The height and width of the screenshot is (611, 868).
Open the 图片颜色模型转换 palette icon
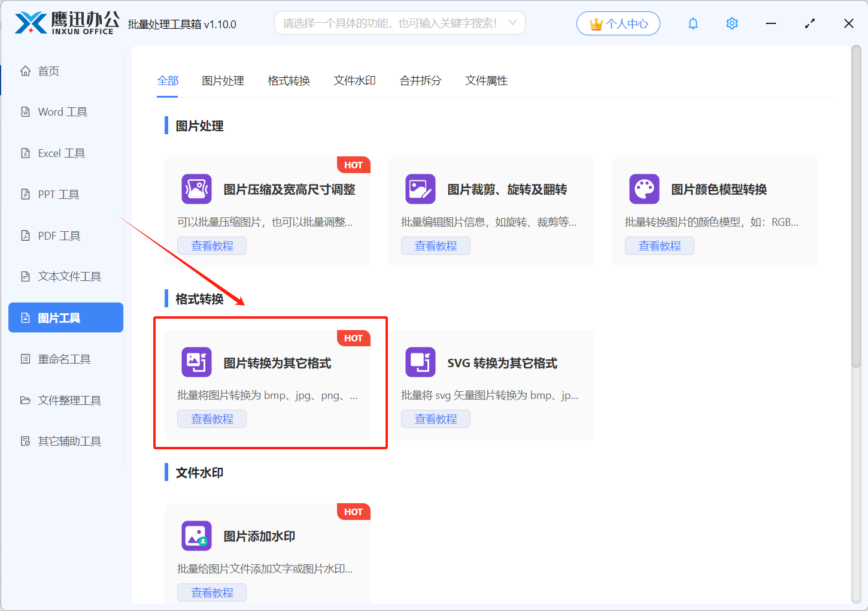coord(644,189)
